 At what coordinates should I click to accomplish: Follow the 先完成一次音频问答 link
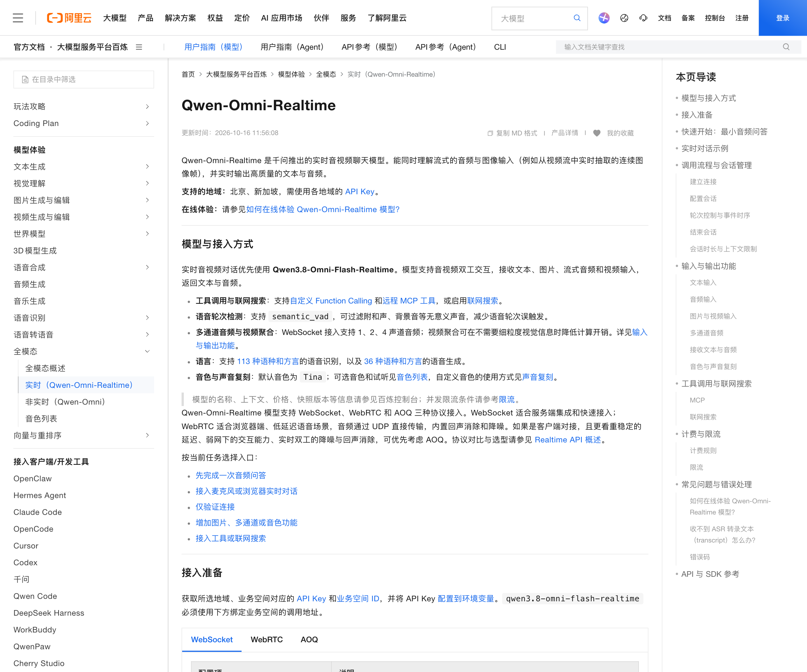[x=230, y=475]
